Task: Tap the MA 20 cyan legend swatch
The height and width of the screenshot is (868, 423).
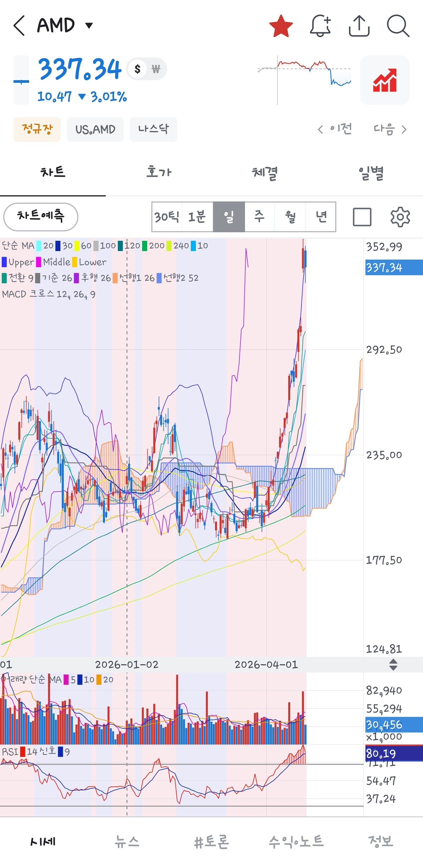Action: [x=39, y=246]
